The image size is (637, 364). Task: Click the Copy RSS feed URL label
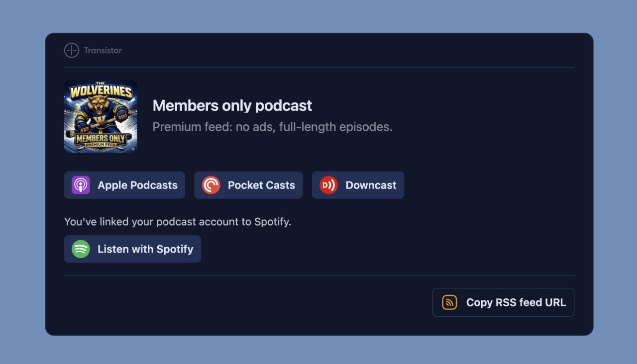click(516, 302)
